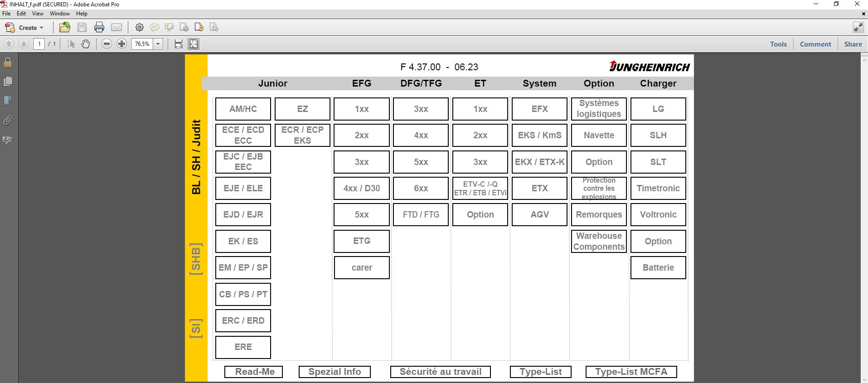This screenshot has width=868, height=383.
Task: Open the attachments paperclip panel icon
Action: click(8, 121)
